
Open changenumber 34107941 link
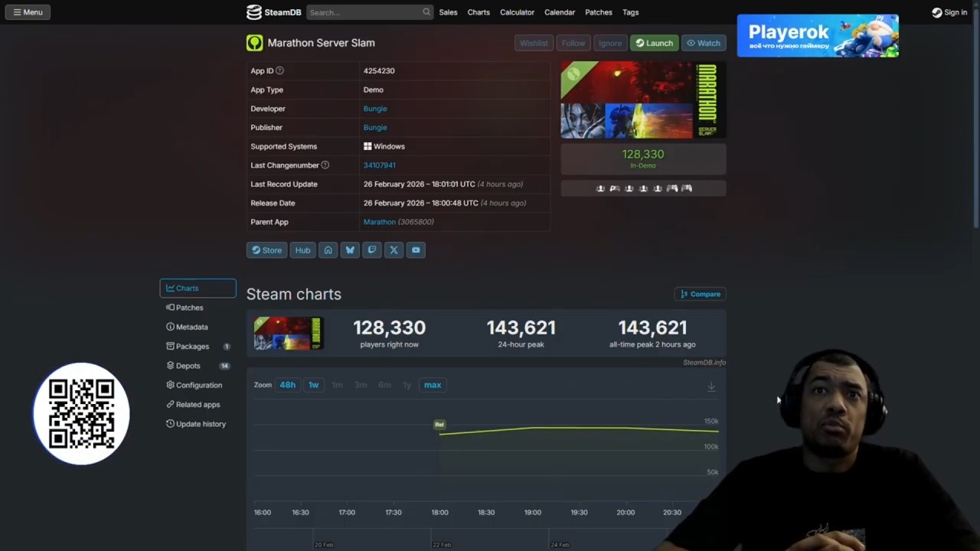click(380, 165)
